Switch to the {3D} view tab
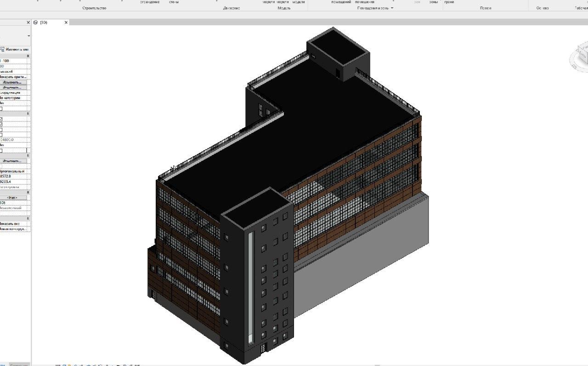This screenshot has height=366, width=588. (44, 23)
